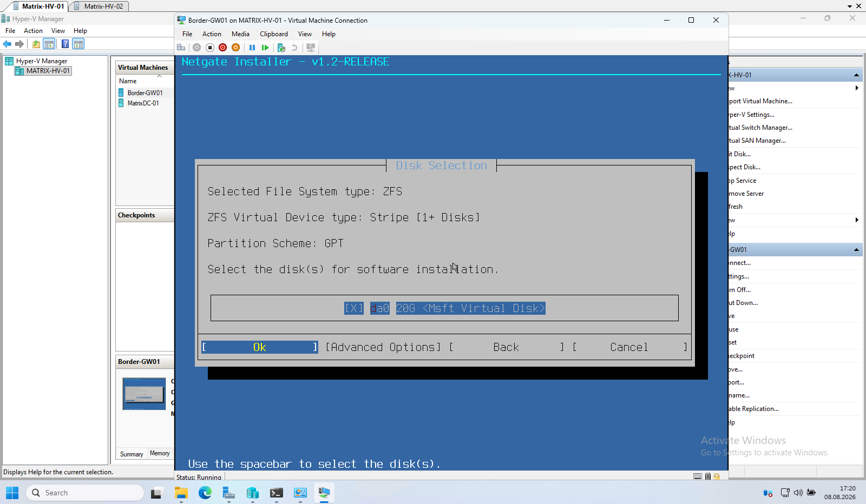Open File Explorer from the taskbar
This screenshot has height=504, width=866.
181,493
